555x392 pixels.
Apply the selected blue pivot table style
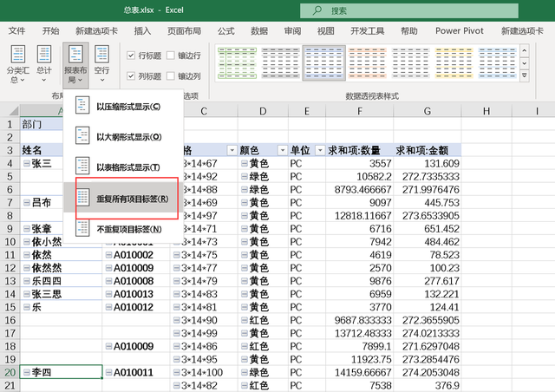point(323,63)
